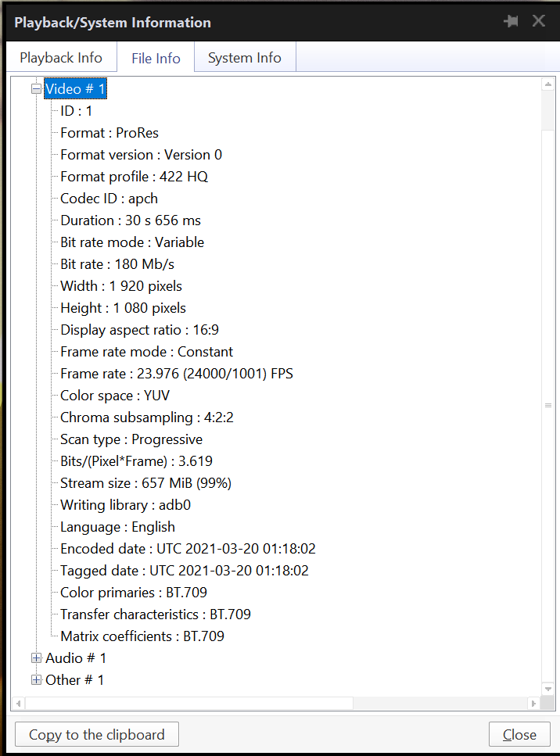Viewport: 560px width, 756px height.
Task: Click the vertical scrollbar down arrow
Action: click(x=548, y=689)
